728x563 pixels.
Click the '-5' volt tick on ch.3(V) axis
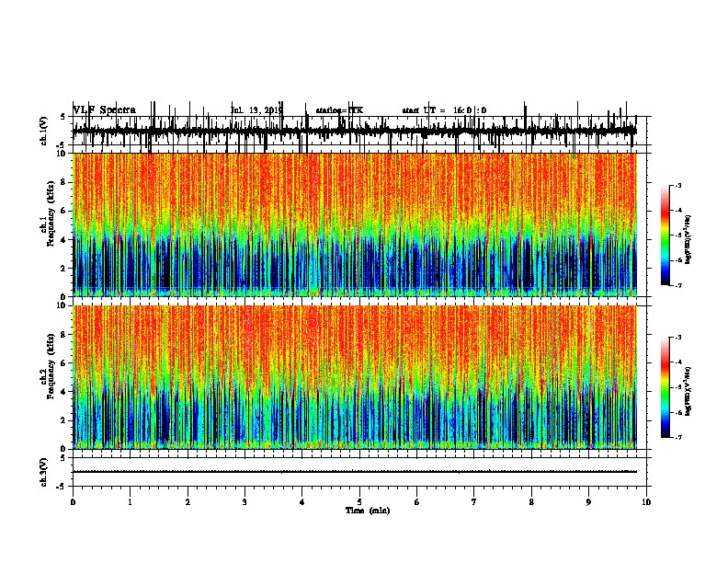click(63, 487)
